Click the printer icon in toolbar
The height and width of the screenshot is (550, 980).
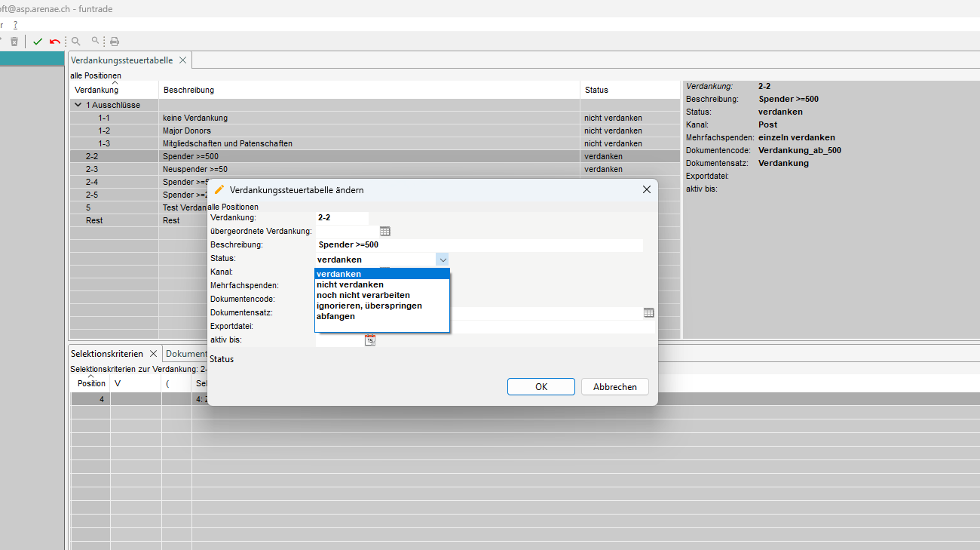tap(115, 41)
